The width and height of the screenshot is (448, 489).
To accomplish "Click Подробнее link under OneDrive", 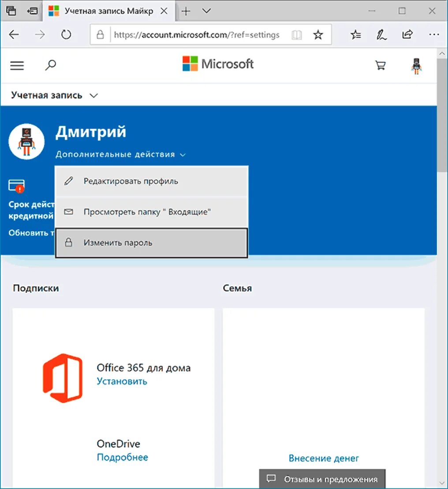I will coord(122,457).
